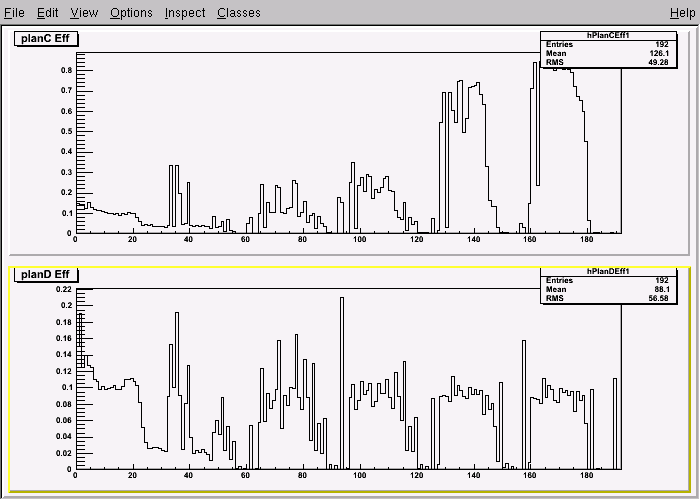This screenshot has width=700, height=500.
Task: Click x-axis label 20 in planD plot
Action: coord(132,475)
